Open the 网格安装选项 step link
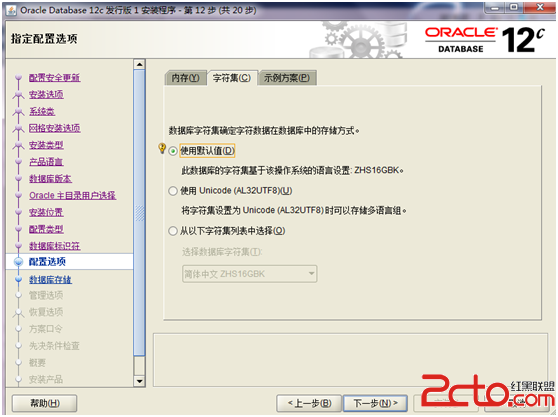 54,128
